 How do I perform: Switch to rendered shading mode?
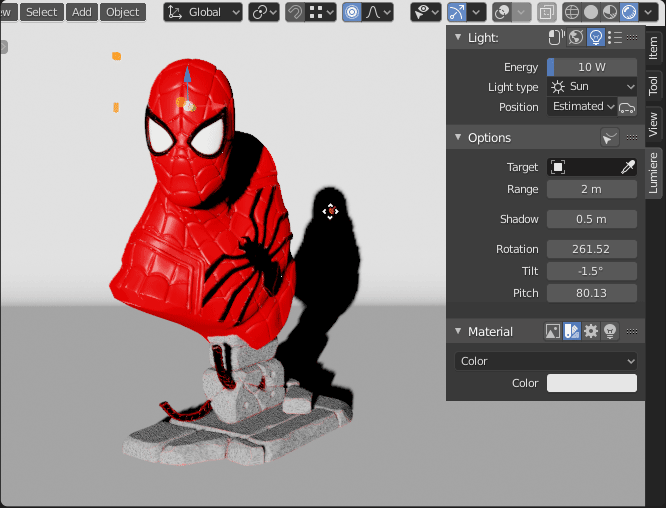pos(629,12)
